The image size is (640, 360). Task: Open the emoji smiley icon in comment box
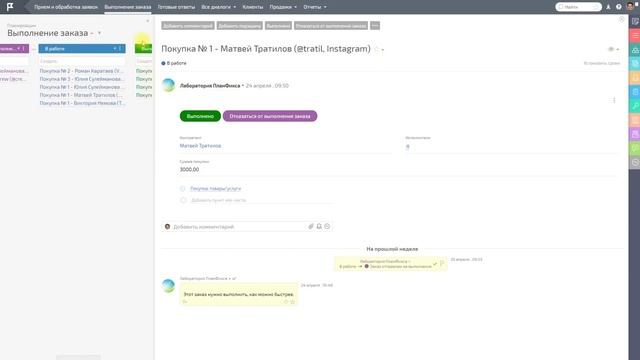tap(327, 226)
